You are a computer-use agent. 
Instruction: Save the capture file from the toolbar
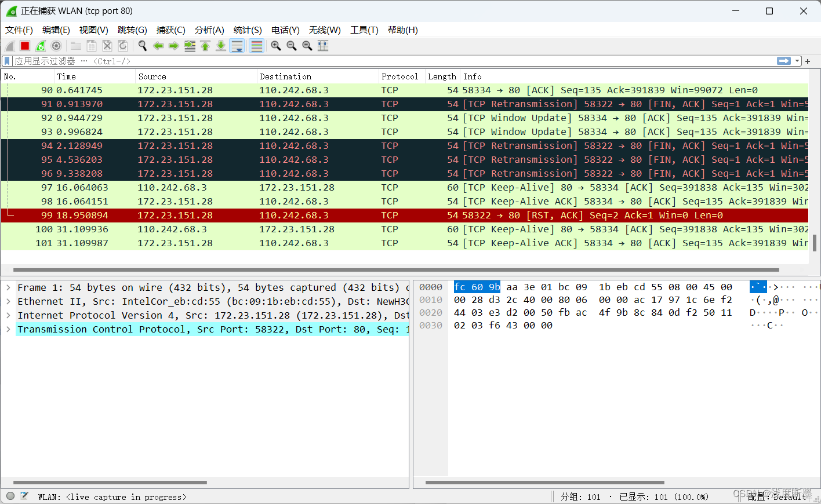(92, 46)
